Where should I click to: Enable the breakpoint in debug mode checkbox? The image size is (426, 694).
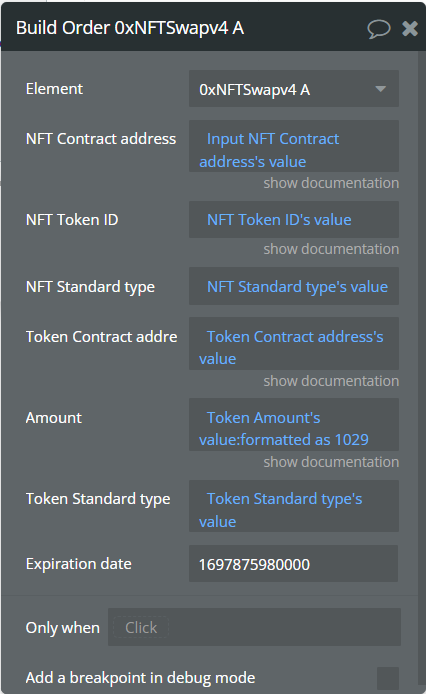click(388, 678)
